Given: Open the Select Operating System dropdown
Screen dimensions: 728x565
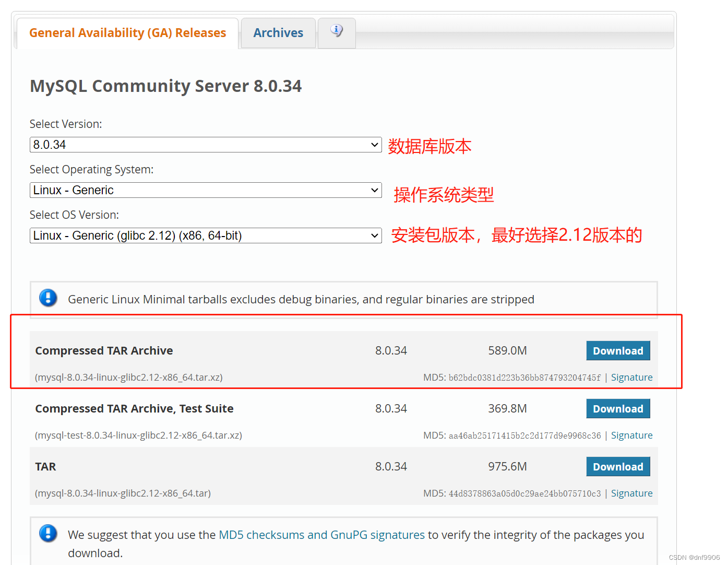Looking at the screenshot, I should pos(206,190).
